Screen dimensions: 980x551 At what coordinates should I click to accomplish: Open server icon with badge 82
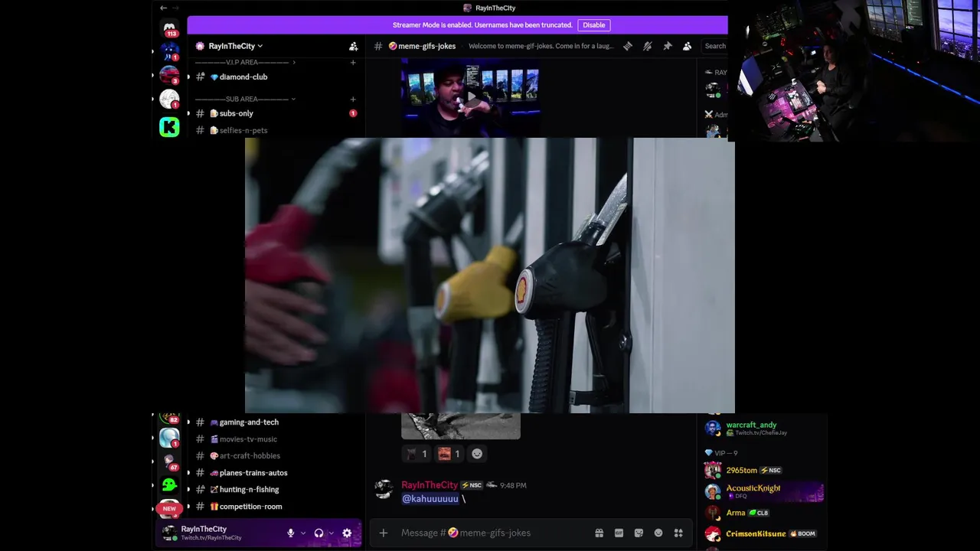pos(169,418)
